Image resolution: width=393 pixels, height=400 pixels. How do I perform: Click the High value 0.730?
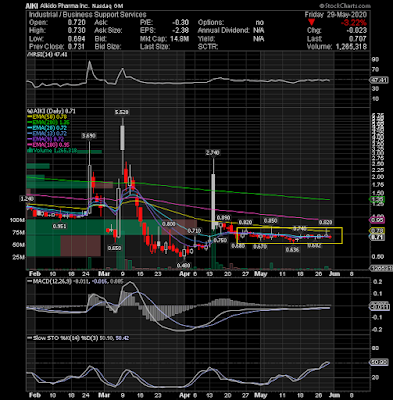[x=77, y=31]
